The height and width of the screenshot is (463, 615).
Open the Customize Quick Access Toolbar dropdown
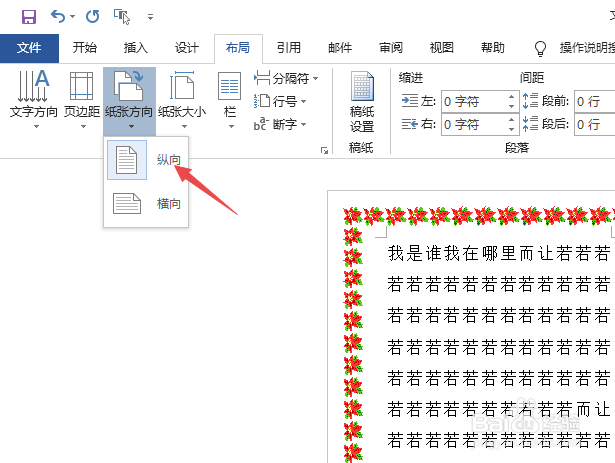[150, 17]
